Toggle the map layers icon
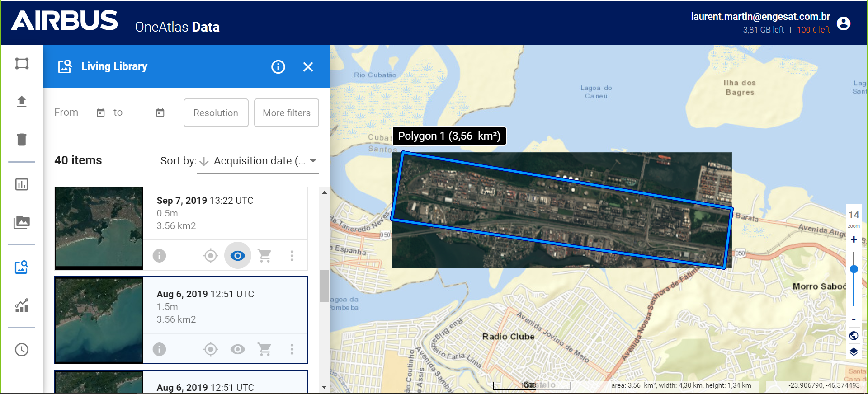 [854, 352]
